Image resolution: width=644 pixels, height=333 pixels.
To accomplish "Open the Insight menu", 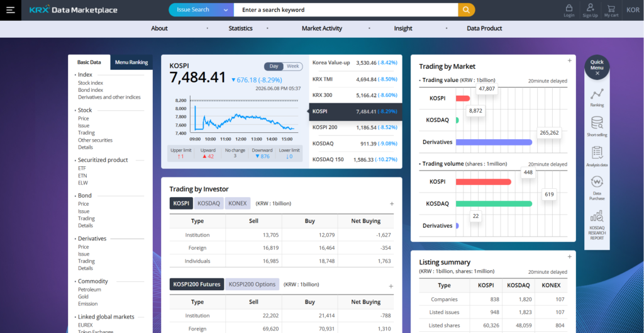I will coord(403,28).
